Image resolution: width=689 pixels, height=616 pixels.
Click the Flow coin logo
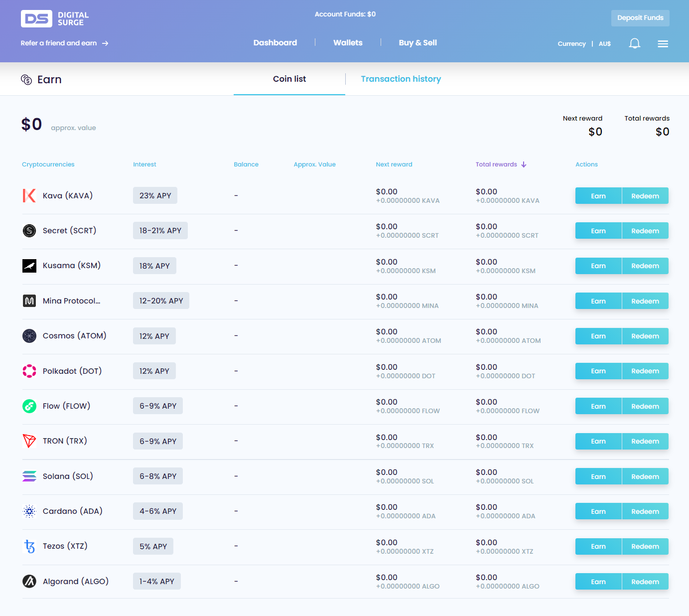(x=29, y=406)
